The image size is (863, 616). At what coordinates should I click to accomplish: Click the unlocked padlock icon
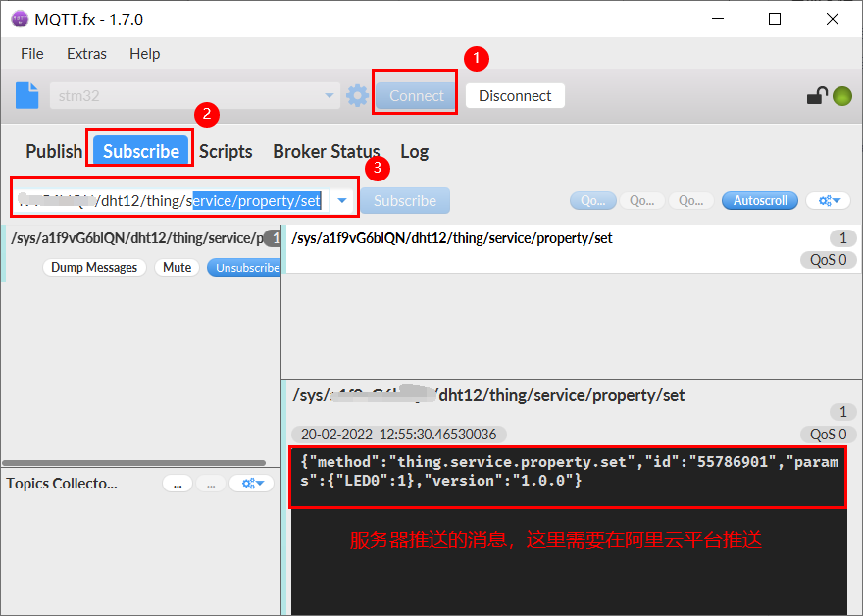pos(817,96)
